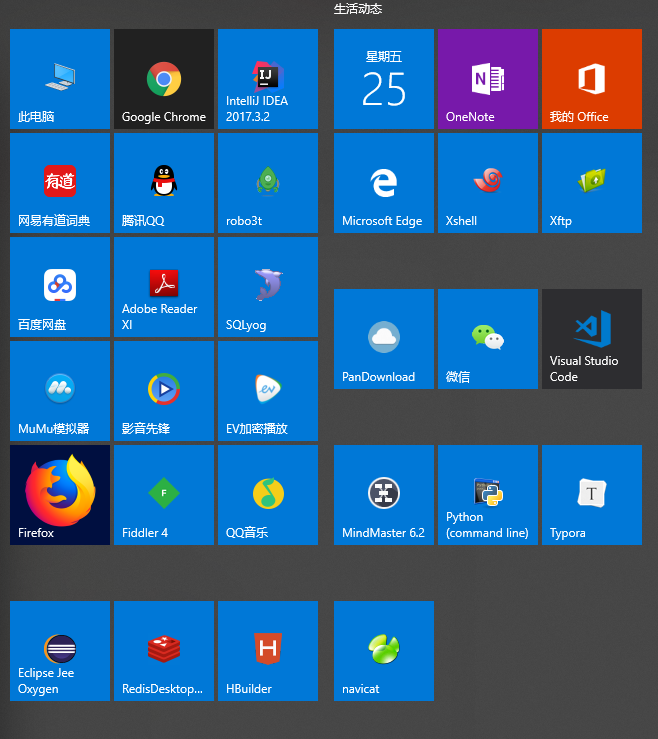The width and height of the screenshot is (658, 739).
Task: Open the Firefox tile
Action: click(x=59, y=495)
